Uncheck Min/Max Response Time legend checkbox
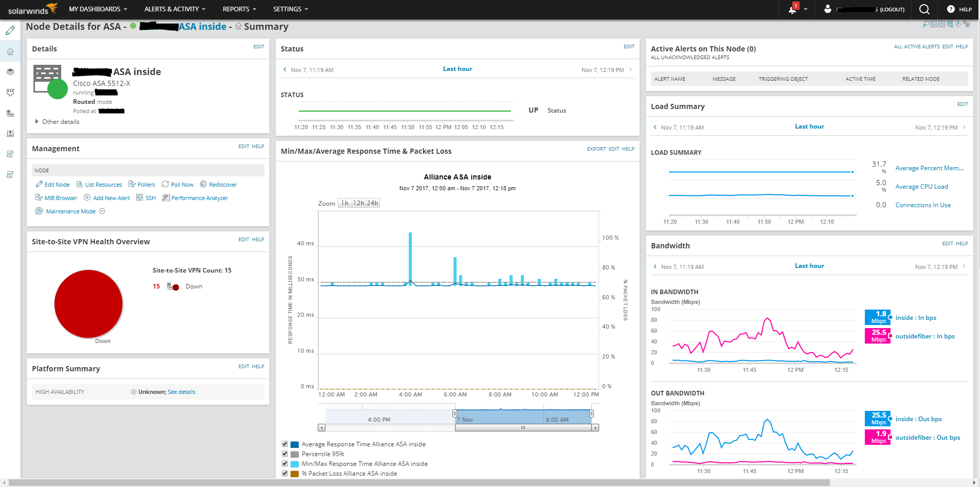The image size is (980, 487). tap(285, 463)
